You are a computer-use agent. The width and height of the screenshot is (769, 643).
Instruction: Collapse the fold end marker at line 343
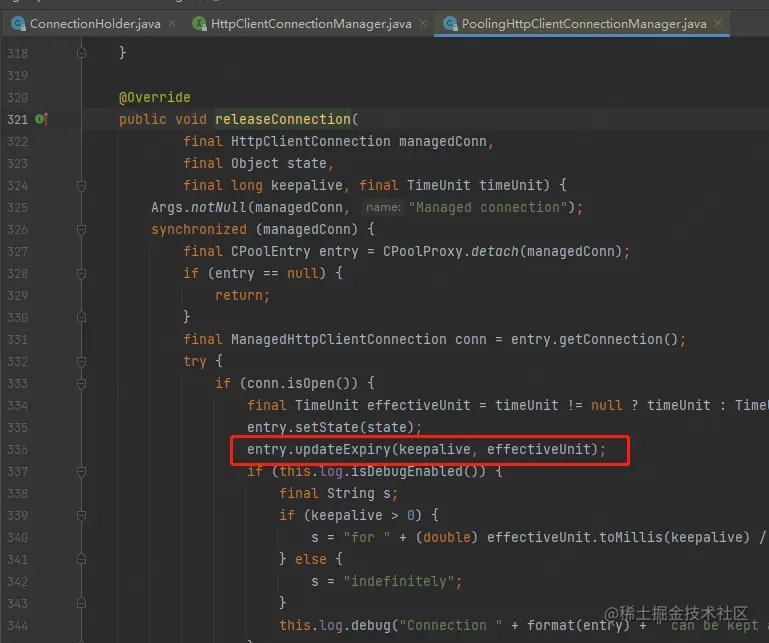click(x=81, y=603)
